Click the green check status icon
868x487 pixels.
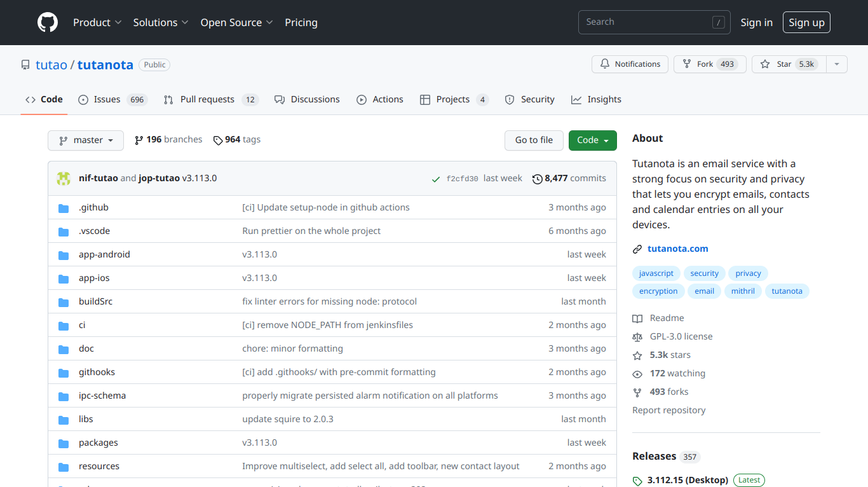point(436,179)
